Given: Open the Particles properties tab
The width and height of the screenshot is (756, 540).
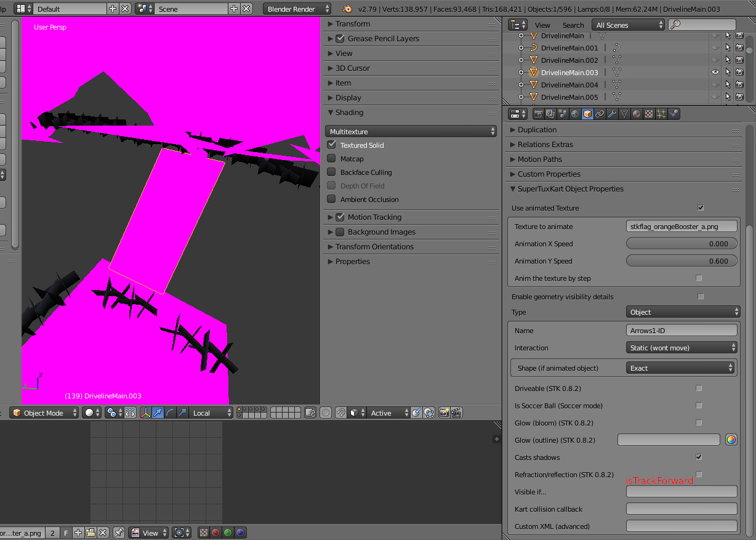Looking at the screenshot, I should [x=661, y=114].
